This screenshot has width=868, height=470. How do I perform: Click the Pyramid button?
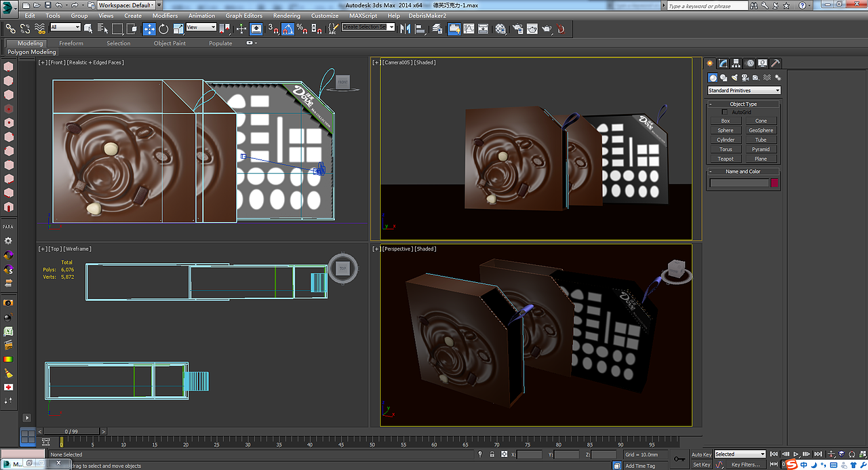point(761,149)
